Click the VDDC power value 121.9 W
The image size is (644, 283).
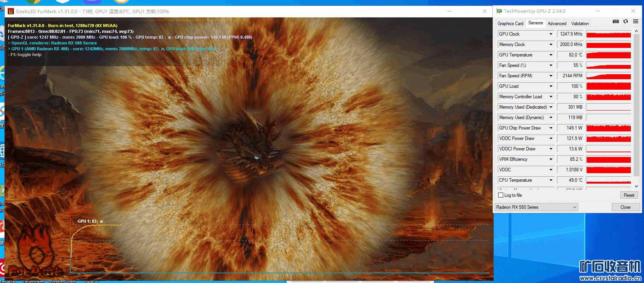pyautogui.click(x=571, y=138)
